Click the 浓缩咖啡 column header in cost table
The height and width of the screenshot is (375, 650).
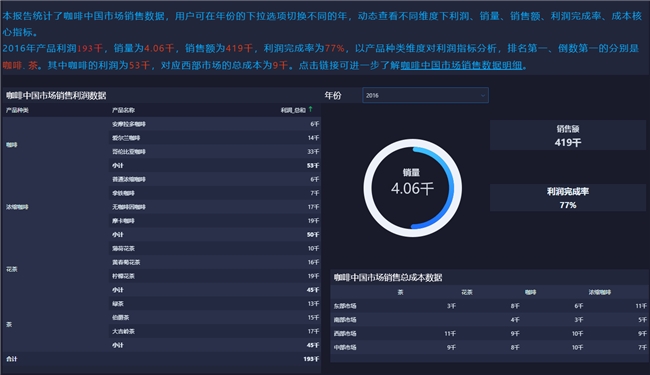(x=599, y=292)
